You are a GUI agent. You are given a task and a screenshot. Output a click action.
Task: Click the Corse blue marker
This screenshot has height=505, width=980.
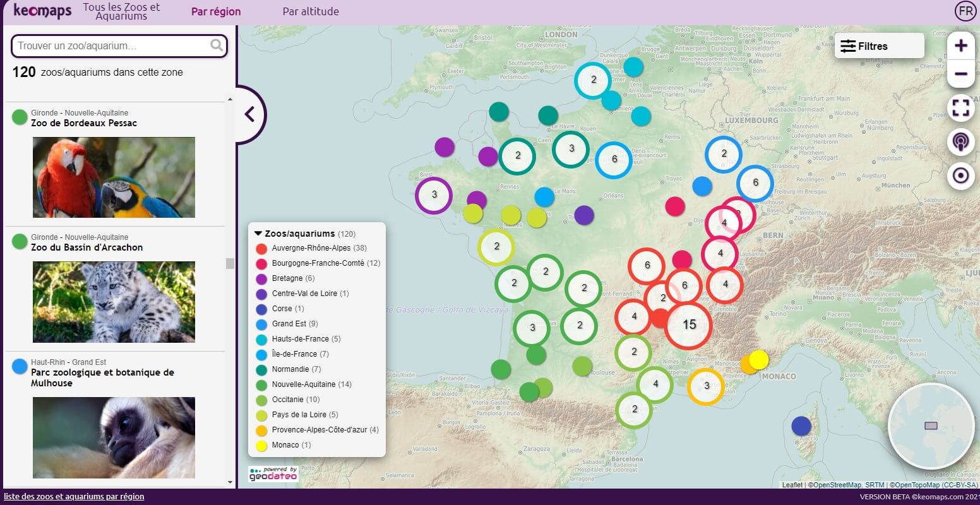801,426
